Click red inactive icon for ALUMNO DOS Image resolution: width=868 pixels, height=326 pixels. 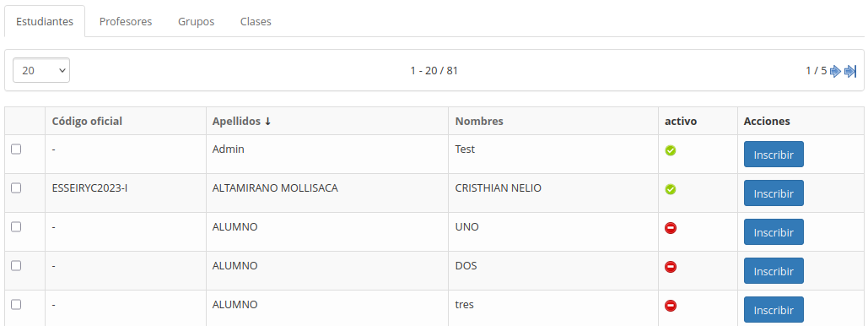tap(671, 267)
